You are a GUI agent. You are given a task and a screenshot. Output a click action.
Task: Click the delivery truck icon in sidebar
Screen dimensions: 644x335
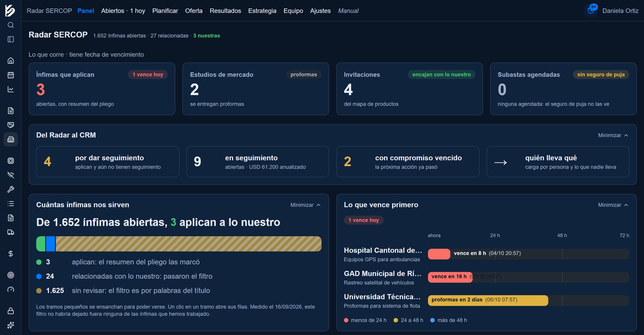point(11,232)
